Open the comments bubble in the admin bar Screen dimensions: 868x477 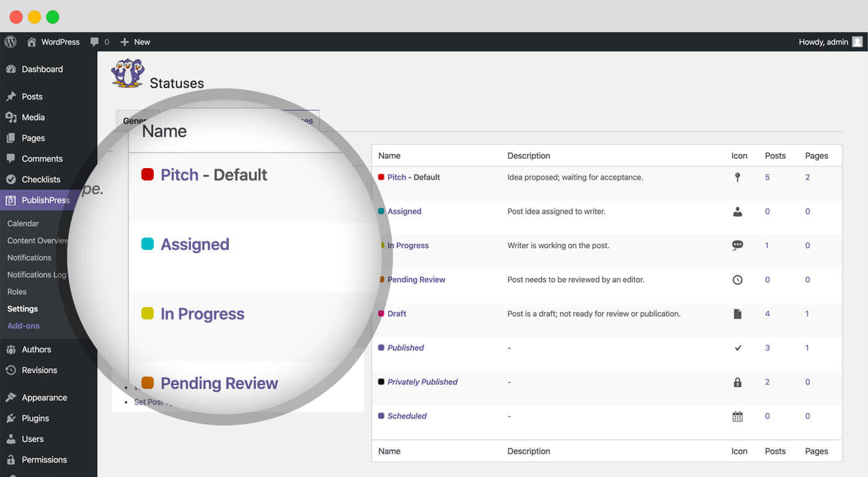[x=94, y=42]
